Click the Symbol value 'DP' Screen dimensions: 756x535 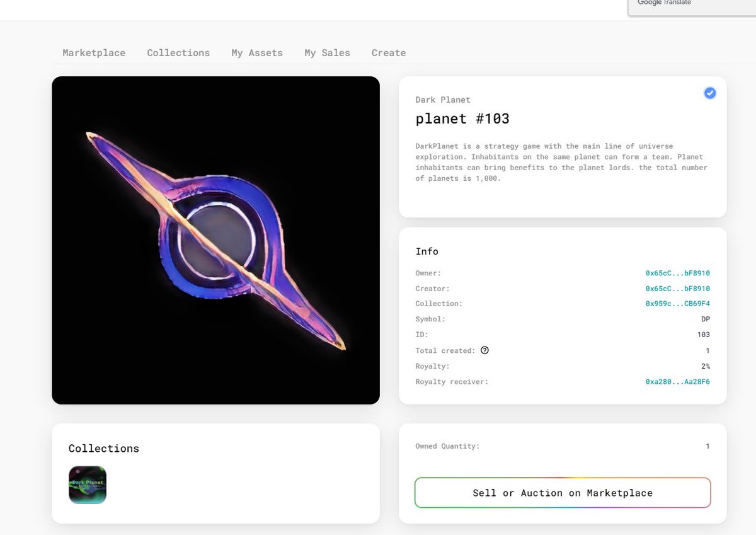705,319
